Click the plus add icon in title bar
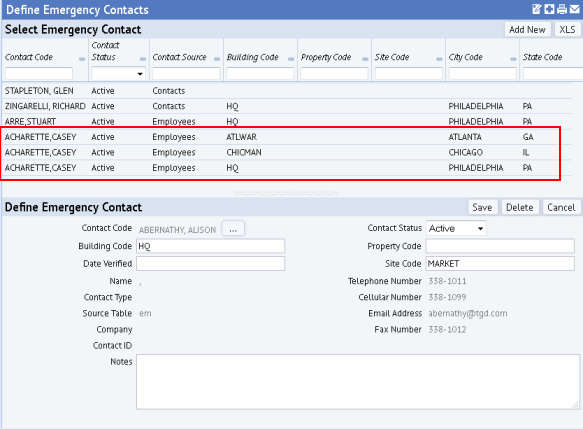This screenshot has width=583, height=429. (549, 9)
